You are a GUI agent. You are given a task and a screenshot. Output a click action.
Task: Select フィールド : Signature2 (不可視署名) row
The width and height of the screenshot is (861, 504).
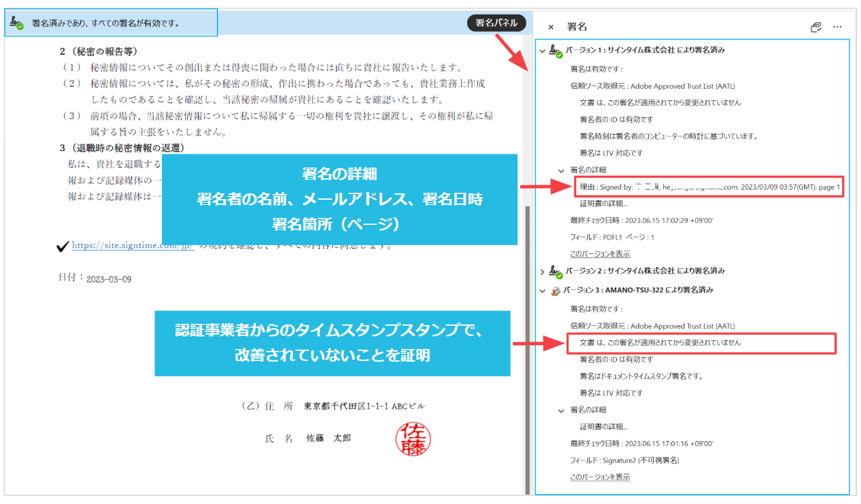click(624, 461)
